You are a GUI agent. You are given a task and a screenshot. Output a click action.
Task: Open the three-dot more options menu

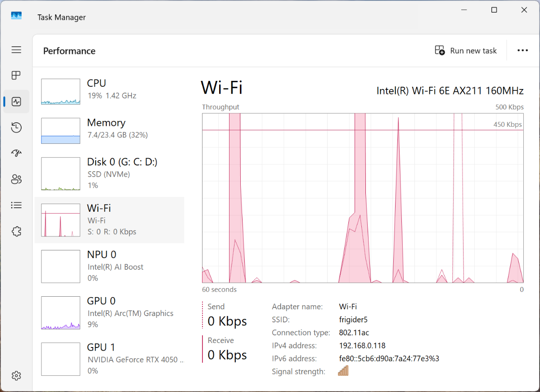tap(522, 51)
